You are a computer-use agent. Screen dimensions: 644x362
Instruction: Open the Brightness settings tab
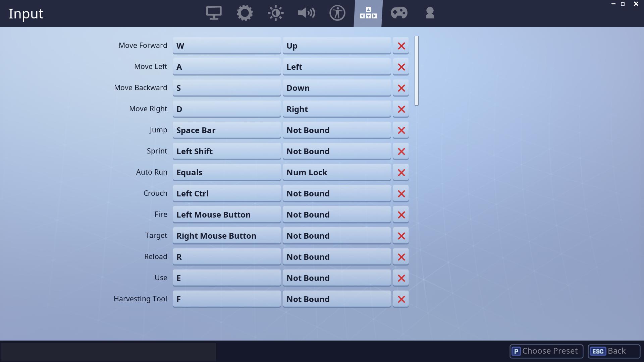(x=276, y=12)
